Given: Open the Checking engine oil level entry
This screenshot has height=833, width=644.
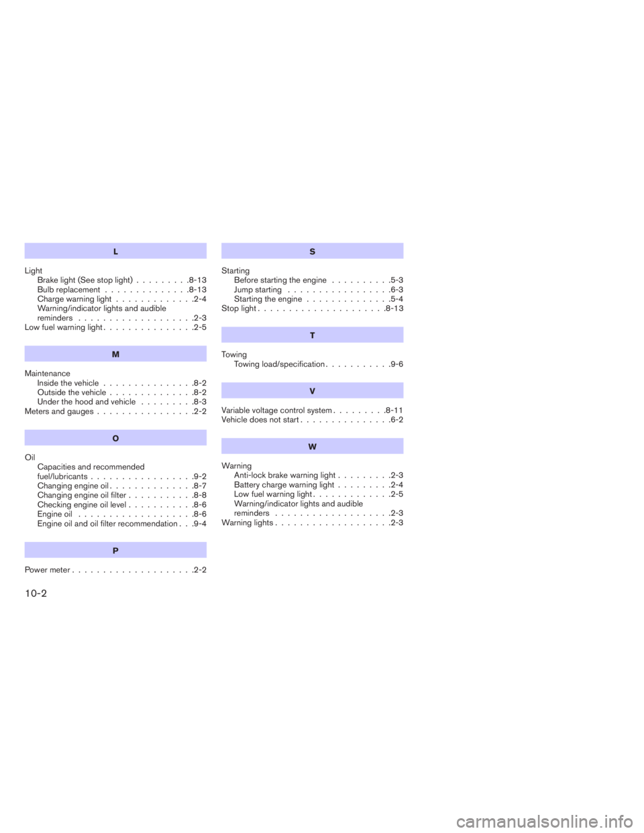Looking at the screenshot, I should click(x=121, y=505).
